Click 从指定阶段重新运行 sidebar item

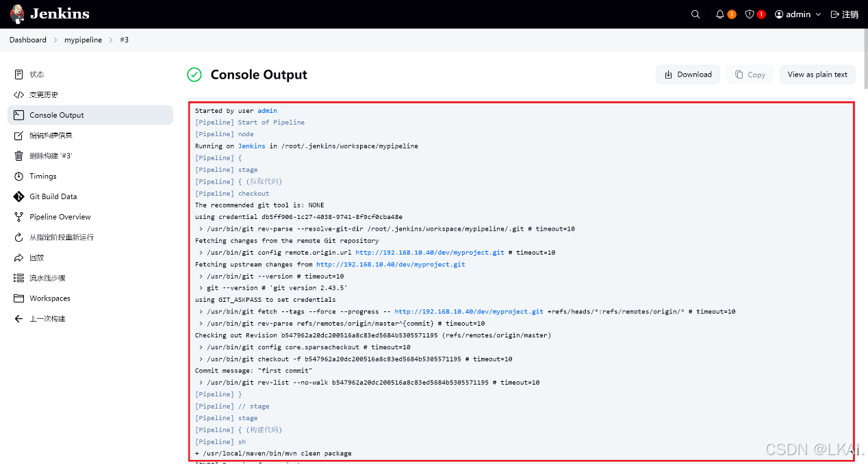coord(90,237)
